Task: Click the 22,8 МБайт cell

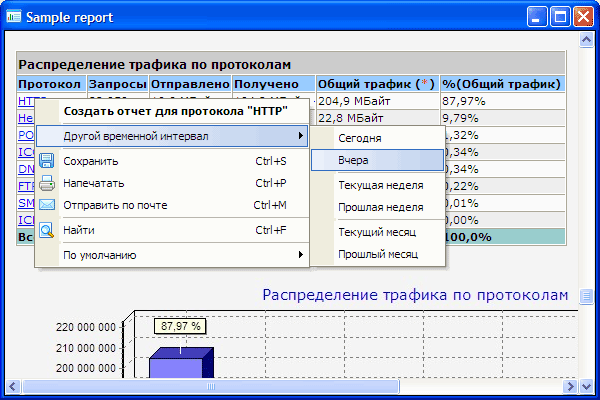Action: 377,118
